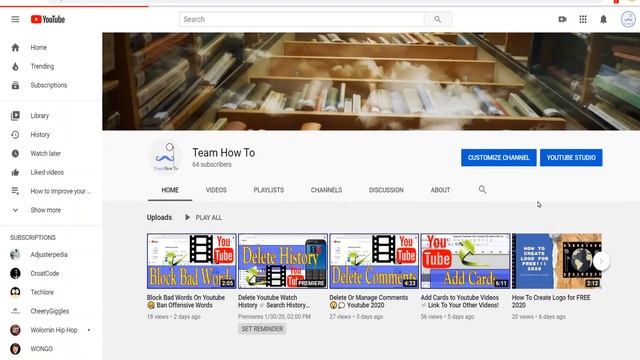This screenshot has width=640, height=360.
Task: Click the Wolomin Hip Hop label
Action: click(54, 330)
